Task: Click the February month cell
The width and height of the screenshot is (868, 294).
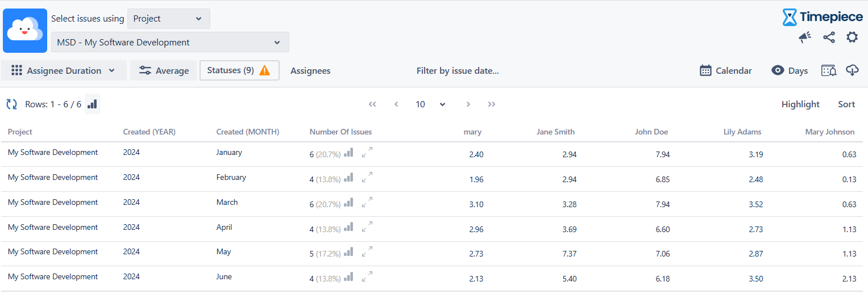Action: click(x=231, y=177)
